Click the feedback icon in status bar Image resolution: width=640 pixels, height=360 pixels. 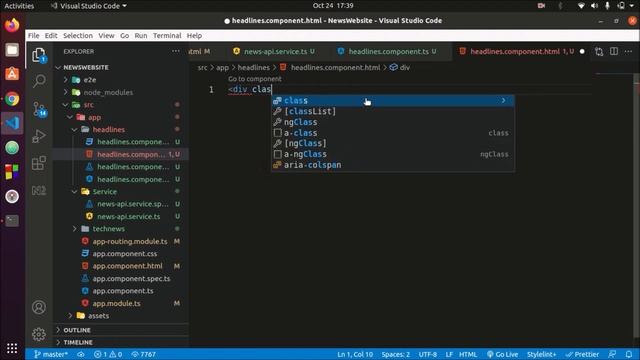(612, 354)
